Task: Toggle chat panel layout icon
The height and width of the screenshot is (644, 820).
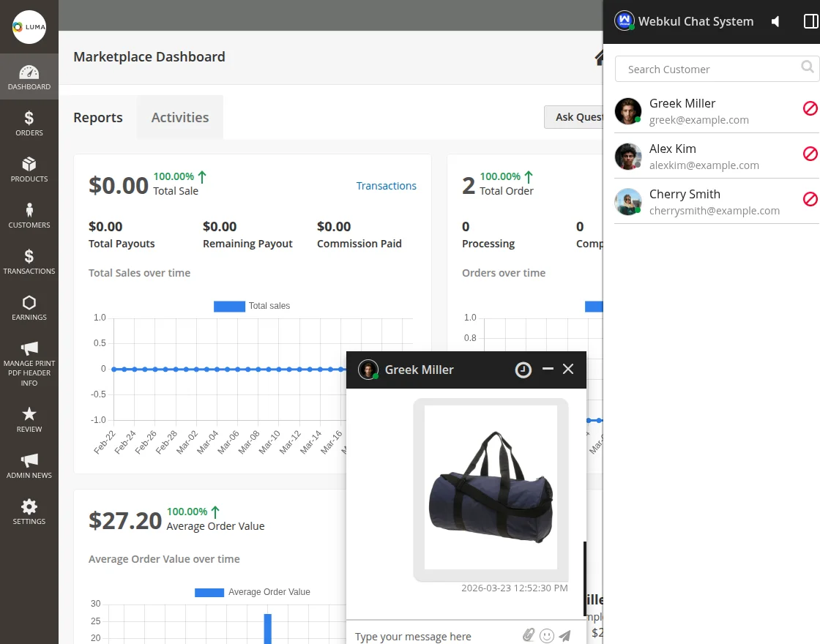Action: tap(811, 21)
